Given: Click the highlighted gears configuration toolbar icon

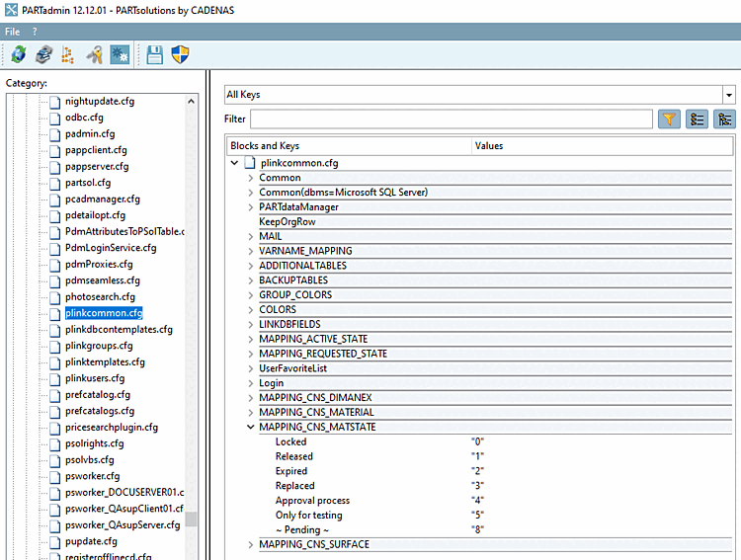Looking at the screenshot, I should (120, 55).
